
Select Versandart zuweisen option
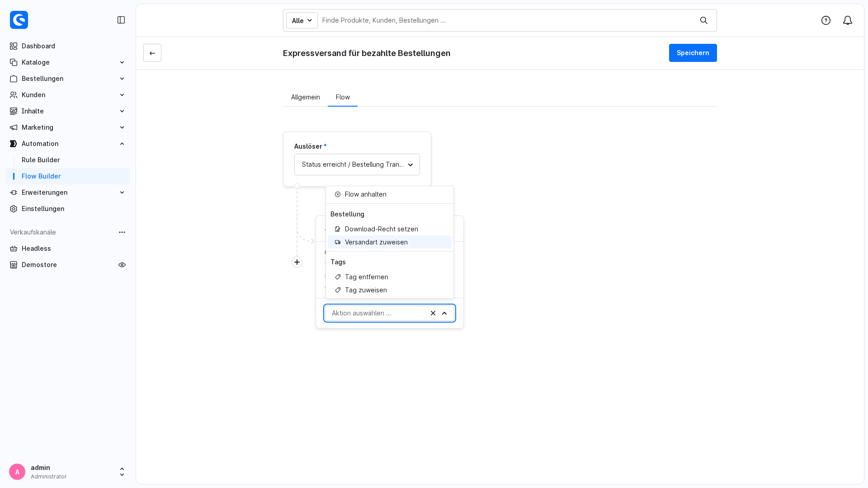tap(390, 242)
